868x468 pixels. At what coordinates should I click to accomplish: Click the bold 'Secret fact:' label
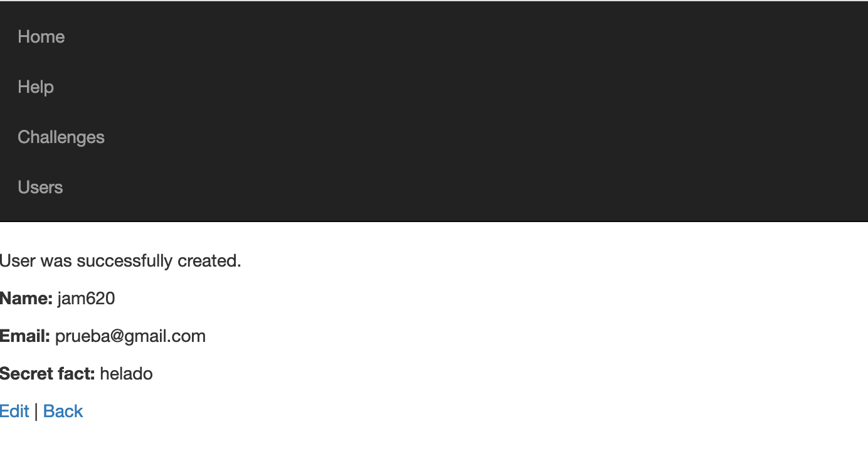(x=48, y=373)
